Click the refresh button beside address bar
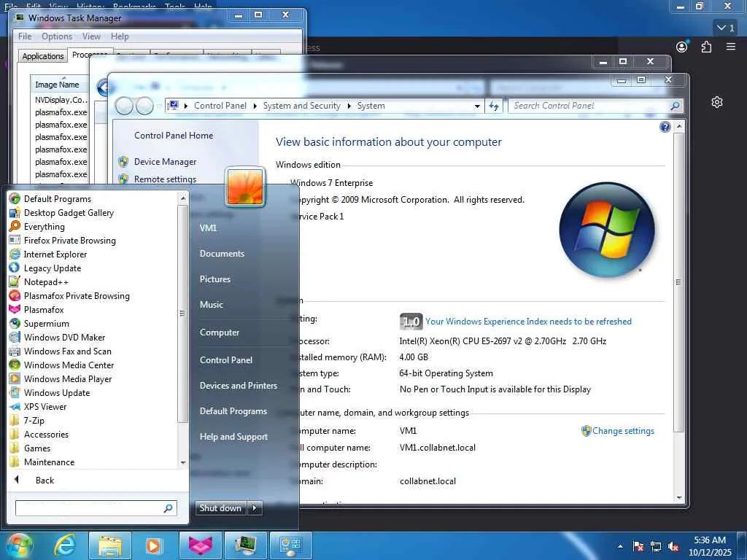Screen dimensions: 747x560 (494, 106)
